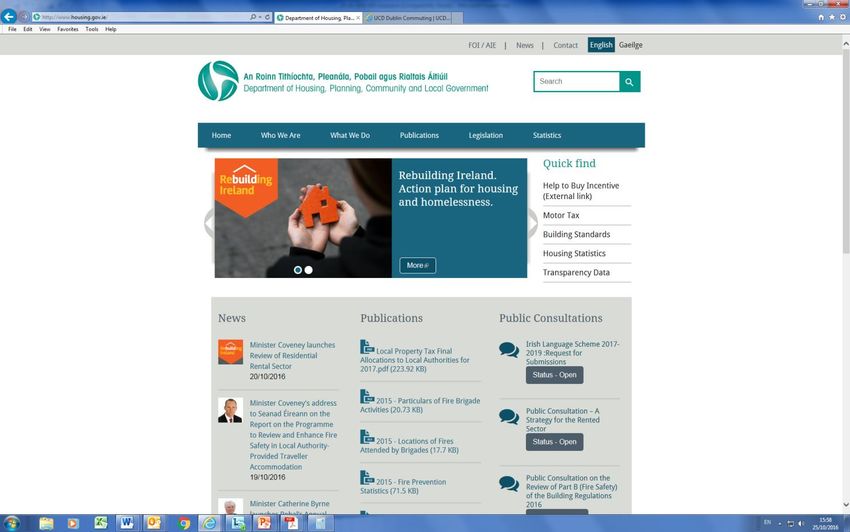This screenshot has height=532, width=850.
Task: Open Housing Statistics quick link
Action: point(574,253)
